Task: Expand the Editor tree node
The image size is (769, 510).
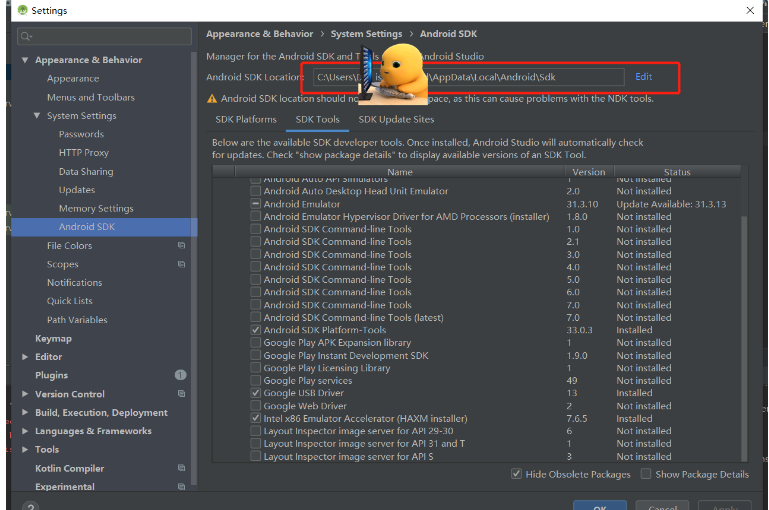Action: (x=25, y=357)
